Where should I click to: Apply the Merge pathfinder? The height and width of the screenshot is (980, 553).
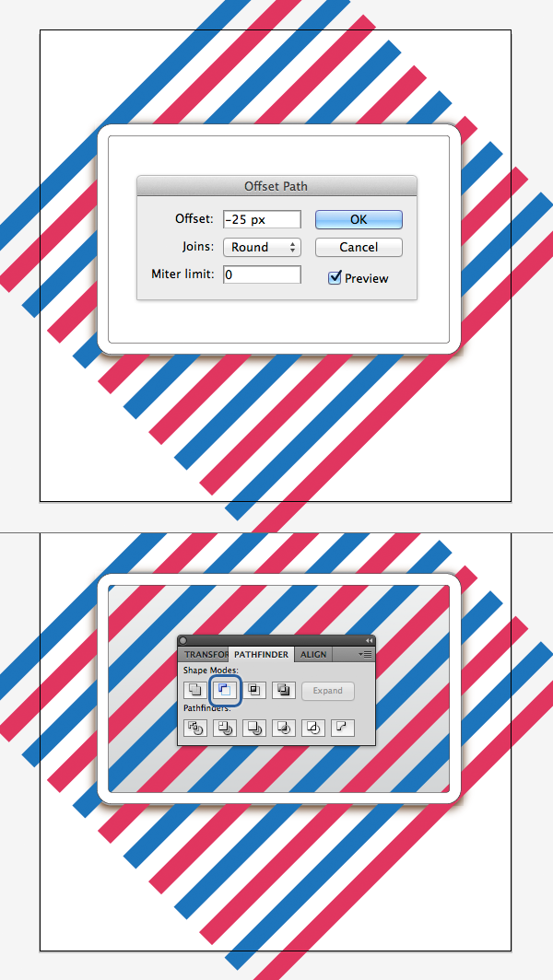(x=254, y=728)
